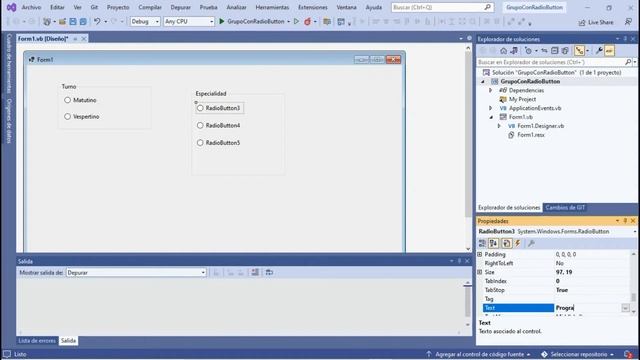Open the Depurar menu
This screenshot has width=640, height=360.
tap(180, 7)
